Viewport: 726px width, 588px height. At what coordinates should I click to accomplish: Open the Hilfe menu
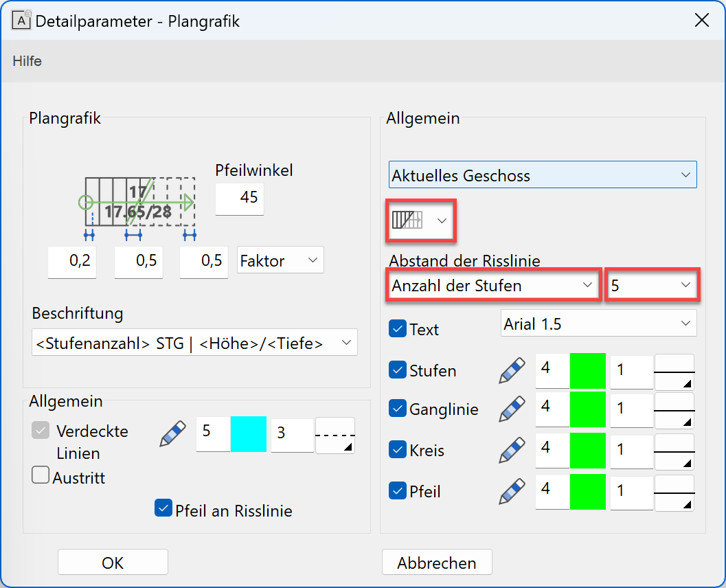tap(26, 60)
